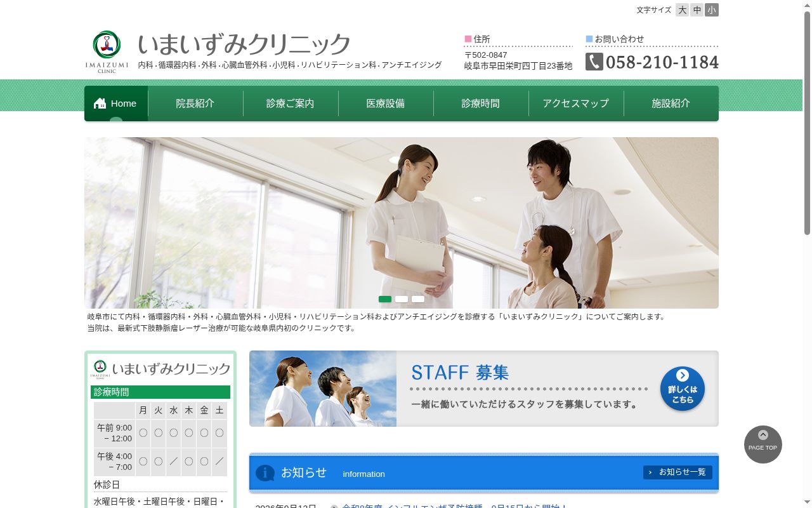The width and height of the screenshot is (812, 508).
Task: Click the green 診療時間 sidebar heading
Action: tap(160, 392)
